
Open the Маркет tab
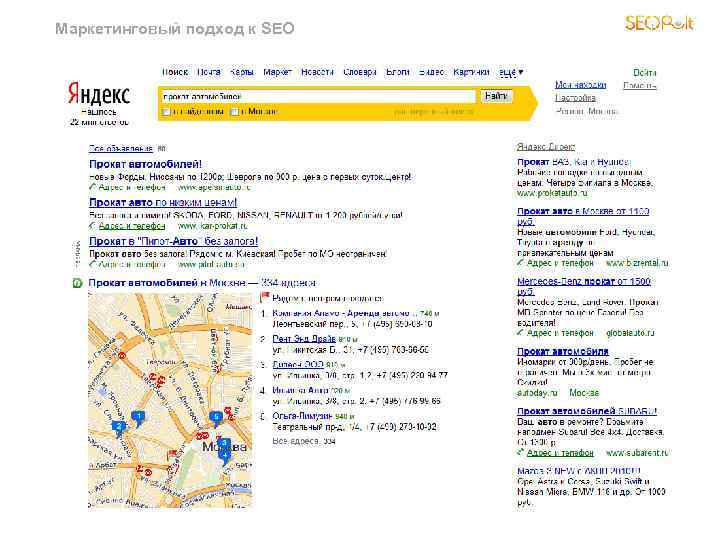click(277, 72)
